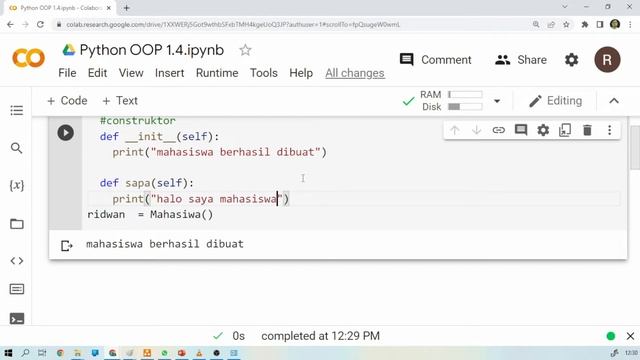Rename the notebook title Python OOP 1.4.ipynb
Screen dimensions: 640x360
[151, 50]
